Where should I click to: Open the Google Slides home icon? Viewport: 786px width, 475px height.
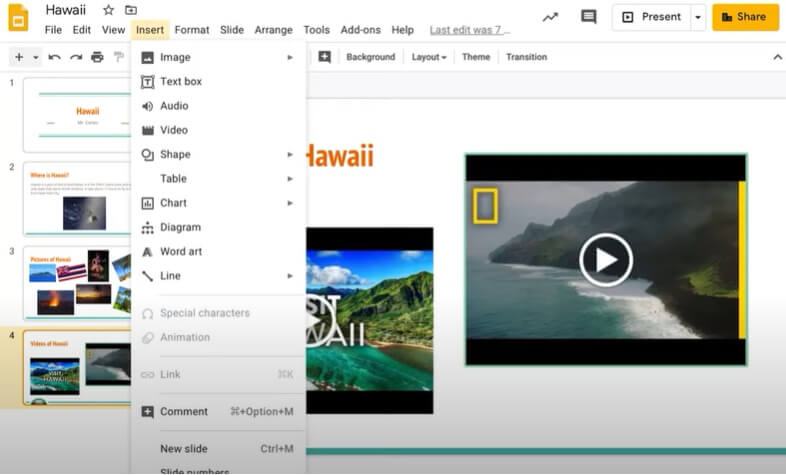tap(18, 18)
